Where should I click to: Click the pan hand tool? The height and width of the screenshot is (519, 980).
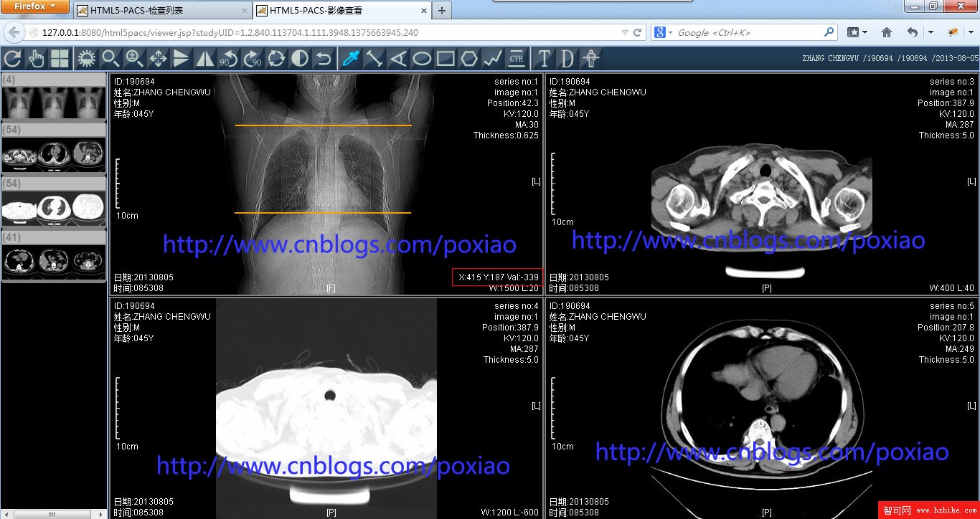tap(36, 59)
